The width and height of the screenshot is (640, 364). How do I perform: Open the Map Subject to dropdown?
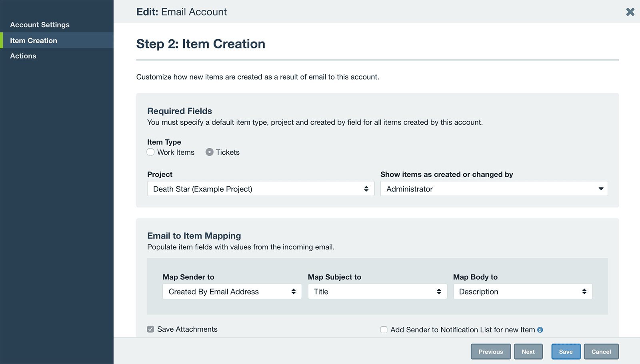377,292
